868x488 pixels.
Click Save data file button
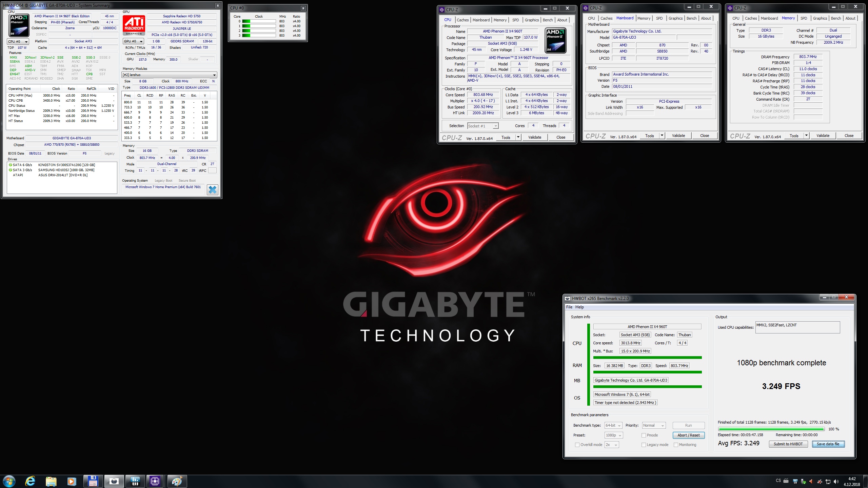[x=828, y=444]
